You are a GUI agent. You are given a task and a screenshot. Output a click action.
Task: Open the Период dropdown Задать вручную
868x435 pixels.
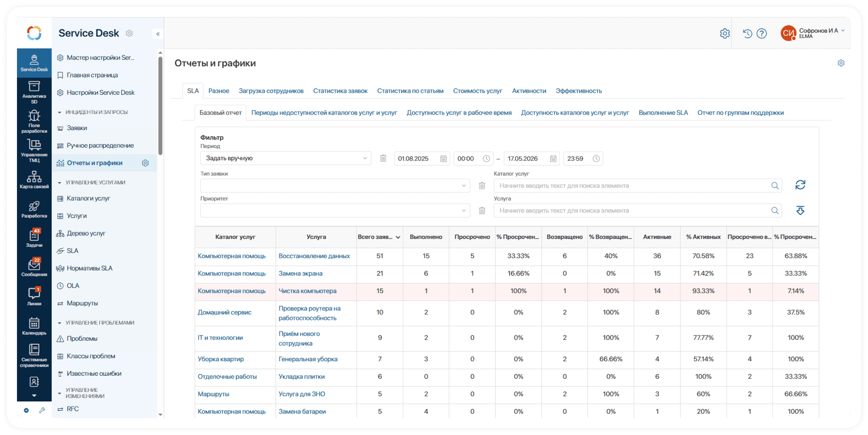pyautogui.click(x=286, y=158)
